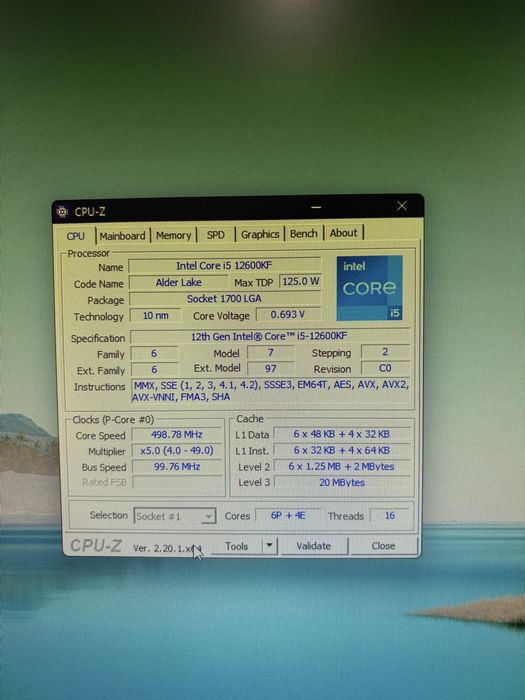Click the empty Rated FSB field
525x700 pixels.
[177, 482]
